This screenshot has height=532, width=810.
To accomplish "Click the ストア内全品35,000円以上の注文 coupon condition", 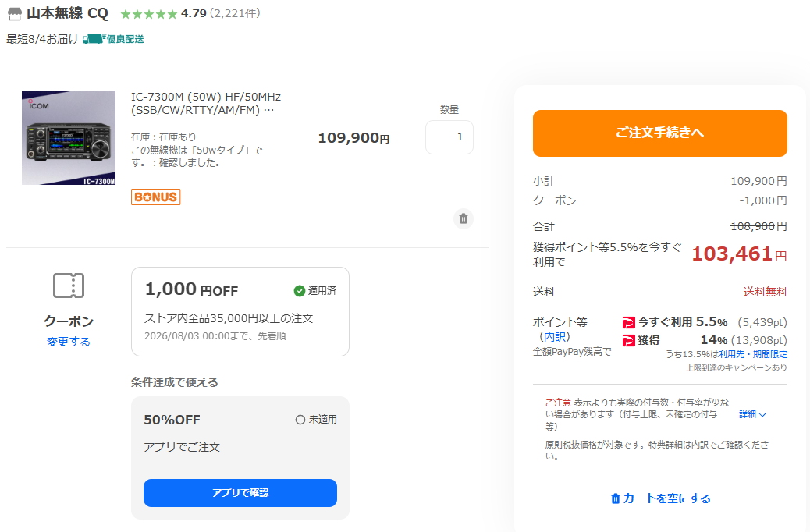I will 229,318.
